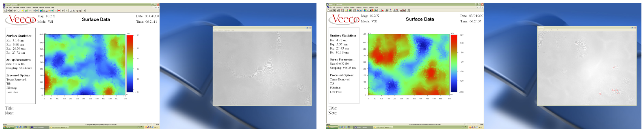
Task: Click New document icon in right Vision toolbar
Action: coord(329,10)
